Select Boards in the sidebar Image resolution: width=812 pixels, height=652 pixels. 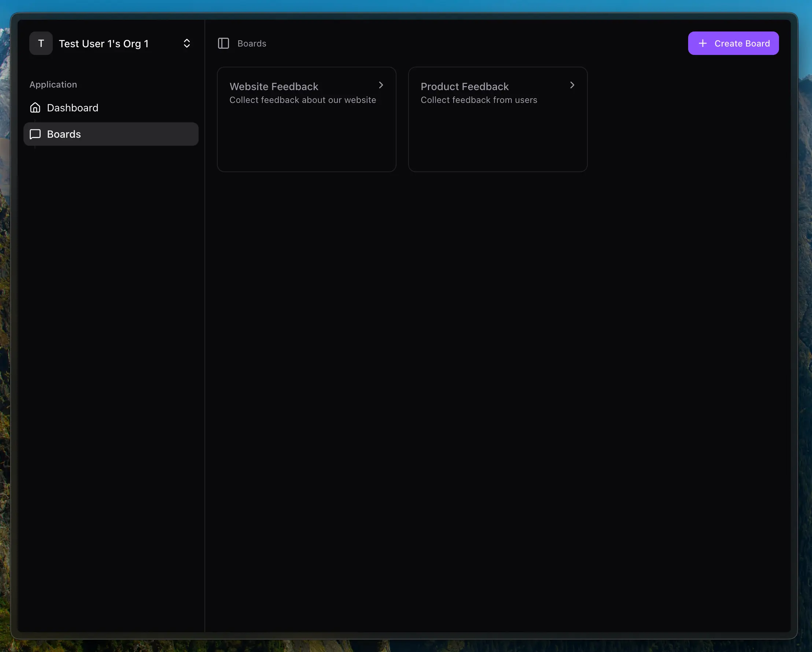coord(63,134)
